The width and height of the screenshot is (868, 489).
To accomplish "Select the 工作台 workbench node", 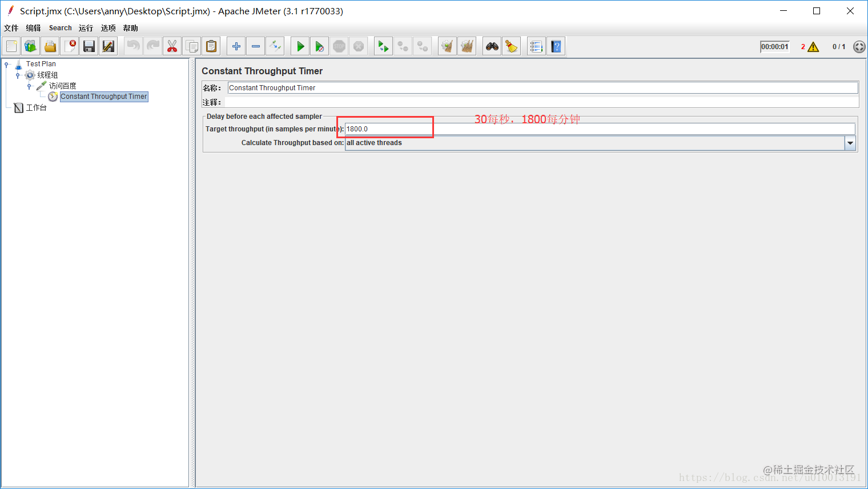I will point(36,107).
